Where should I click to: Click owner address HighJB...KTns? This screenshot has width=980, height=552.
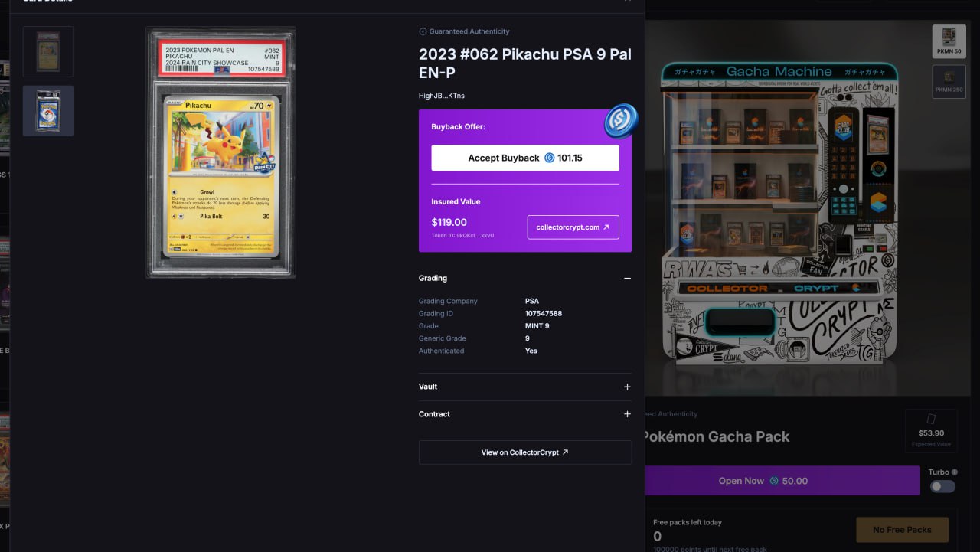click(x=442, y=96)
